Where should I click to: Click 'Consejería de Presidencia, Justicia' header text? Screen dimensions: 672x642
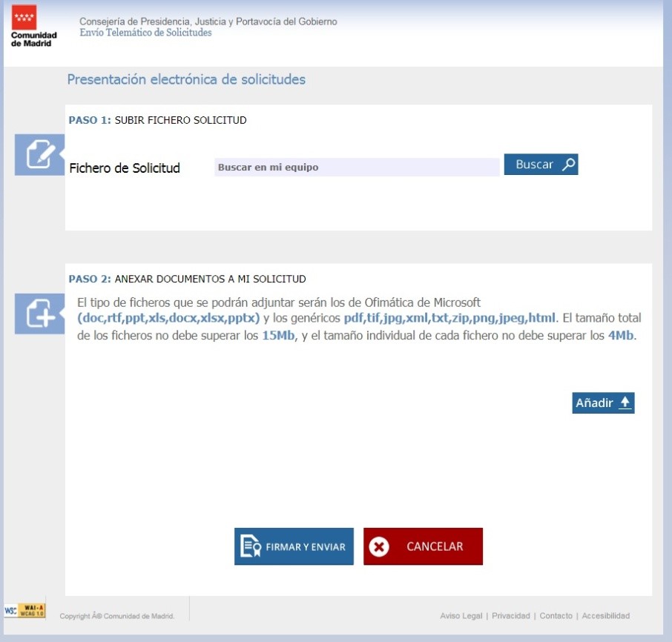(x=208, y=21)
